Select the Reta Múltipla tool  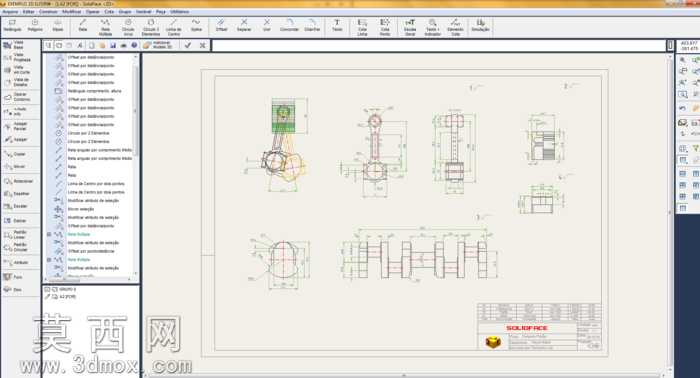[105, 27]
